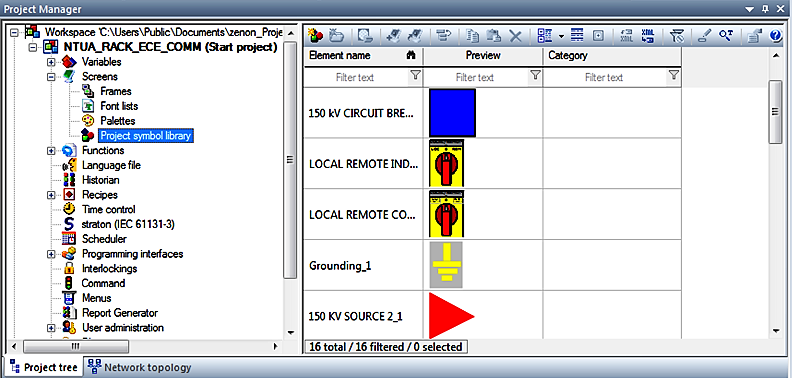The image size is (792, 378).
Task: Select straton (IEC 61131-3) tree item
Action: (x=128, y=224)
